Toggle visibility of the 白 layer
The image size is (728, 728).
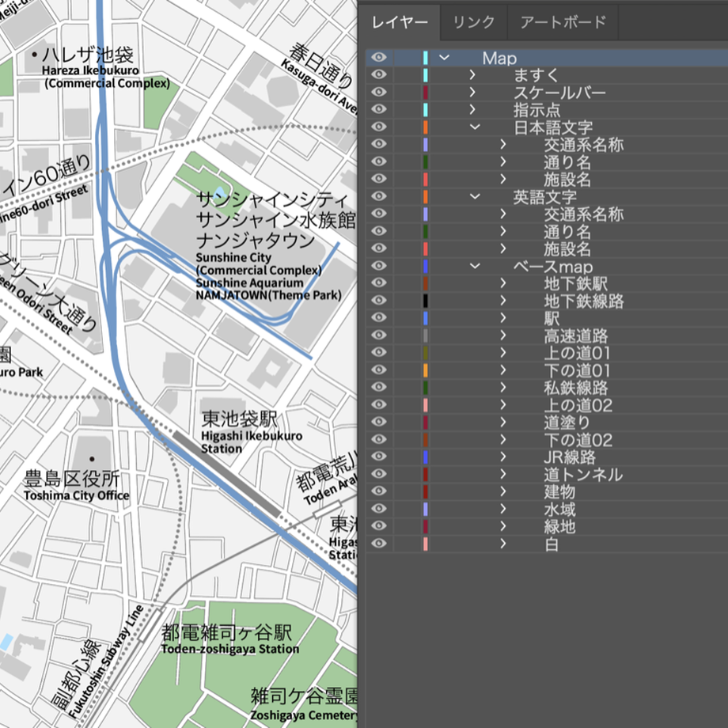(379, 544)
